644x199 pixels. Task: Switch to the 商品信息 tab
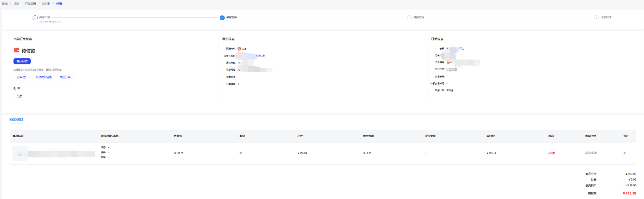click(x=16, y=119)
